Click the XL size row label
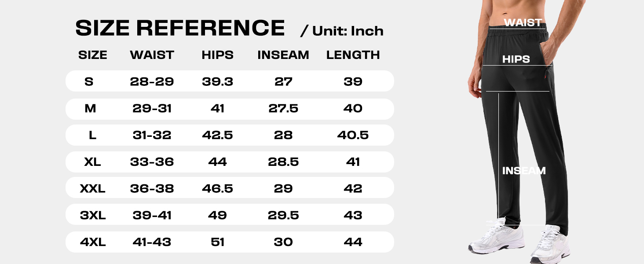Screen dimensions: 644x264 92,162
